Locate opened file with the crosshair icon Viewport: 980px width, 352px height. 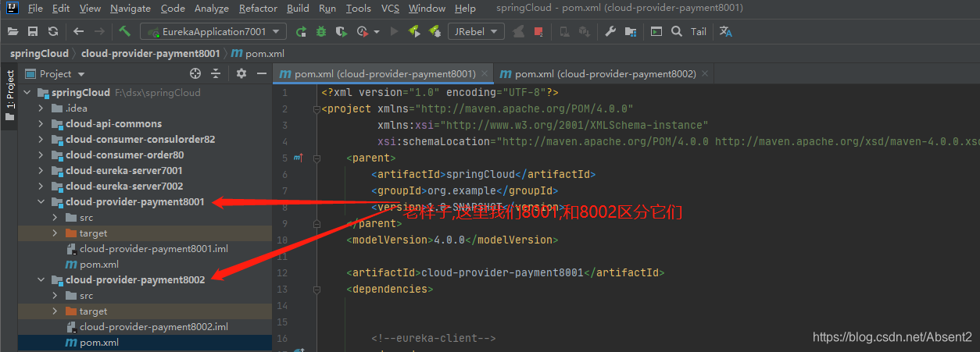tap(195, 73)
